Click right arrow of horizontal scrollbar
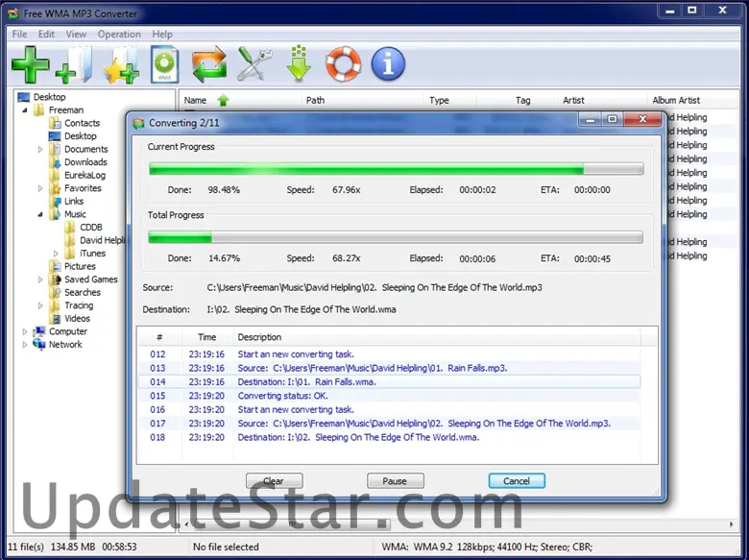Viewport: 749px width, 560px height. point(732,524)
